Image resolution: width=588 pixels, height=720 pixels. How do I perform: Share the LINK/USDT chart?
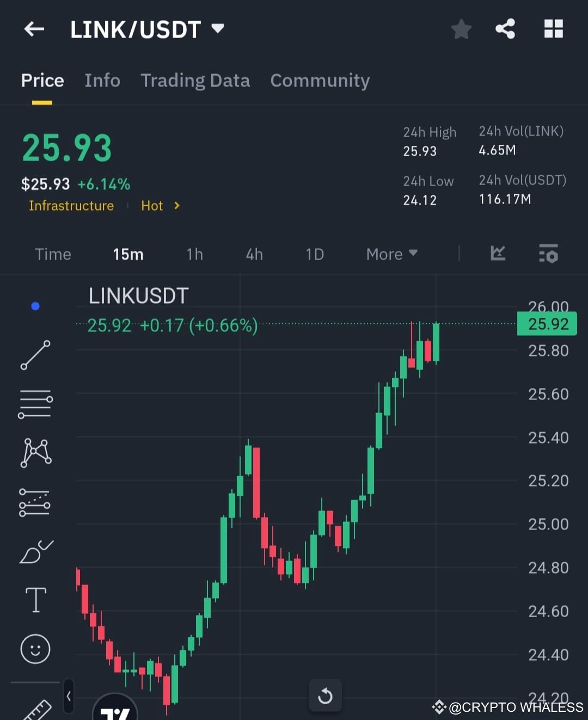(x=505, y=29)
